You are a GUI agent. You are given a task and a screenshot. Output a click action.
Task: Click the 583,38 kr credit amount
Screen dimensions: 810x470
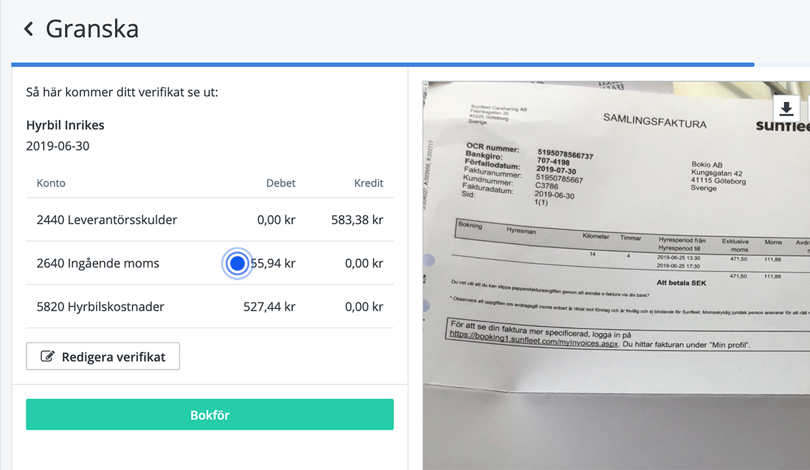click(x=357, y=220)
